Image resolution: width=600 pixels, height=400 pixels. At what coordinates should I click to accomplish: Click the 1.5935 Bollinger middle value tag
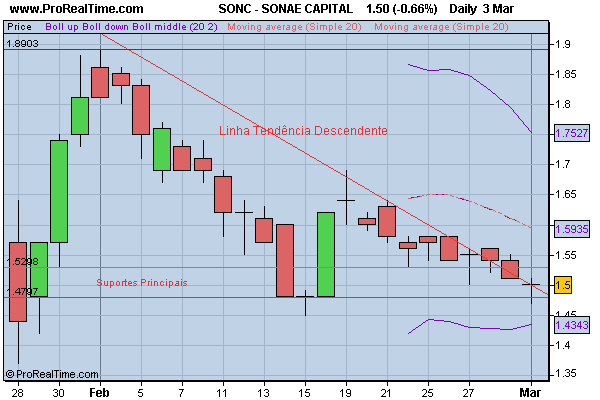[572, 229]
